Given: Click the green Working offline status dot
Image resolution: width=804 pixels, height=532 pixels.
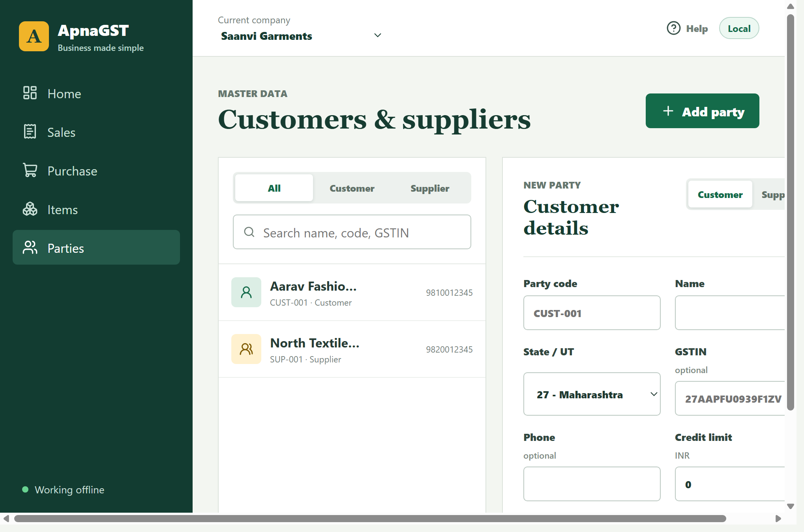Looking at the screenshot, I should click(25, 489).
